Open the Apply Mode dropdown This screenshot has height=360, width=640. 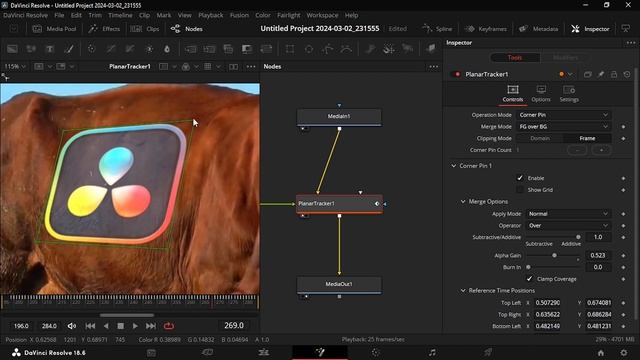point(568,214)
